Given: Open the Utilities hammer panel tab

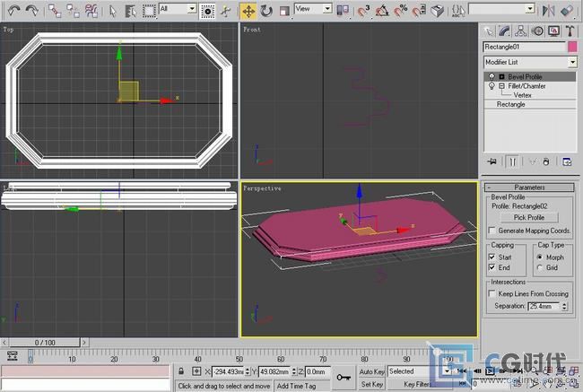Looking at the screenshot, I should (570, 31).
